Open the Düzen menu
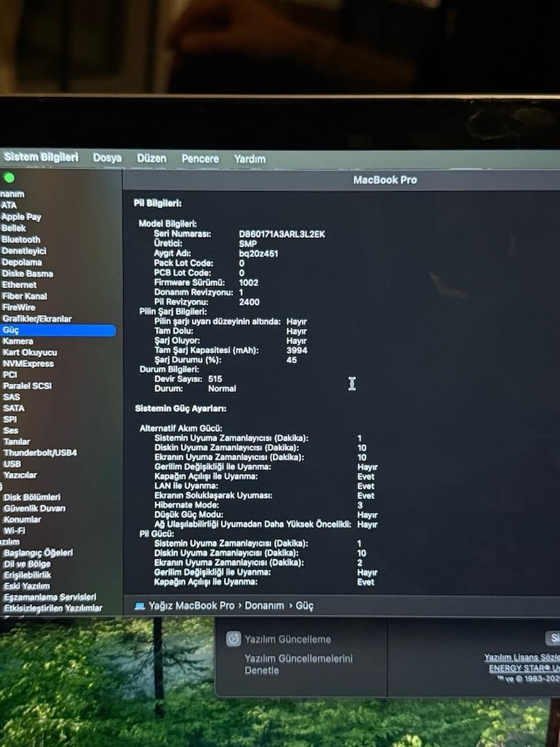The height and width of the screenshot is (747, 560). click(x=152, y=158)
